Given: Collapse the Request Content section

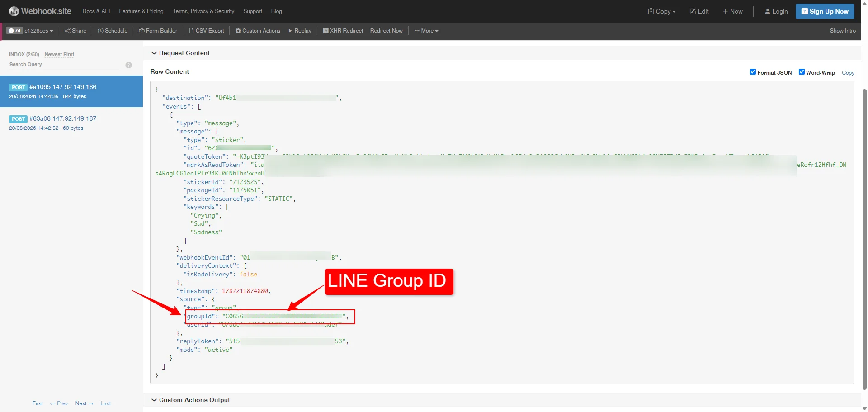Looking at the screenshot, I should click(x=180, y=53).
